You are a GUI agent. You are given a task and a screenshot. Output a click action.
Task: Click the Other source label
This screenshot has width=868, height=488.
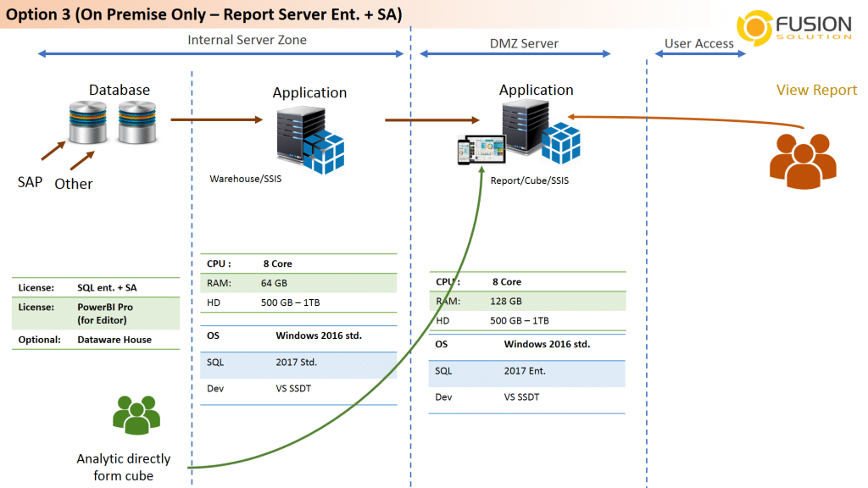[74, 184]
